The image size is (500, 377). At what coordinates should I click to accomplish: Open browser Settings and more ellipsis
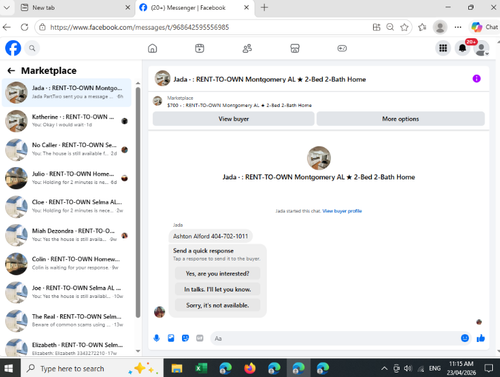pyautogui.click(x=458, y=27)
